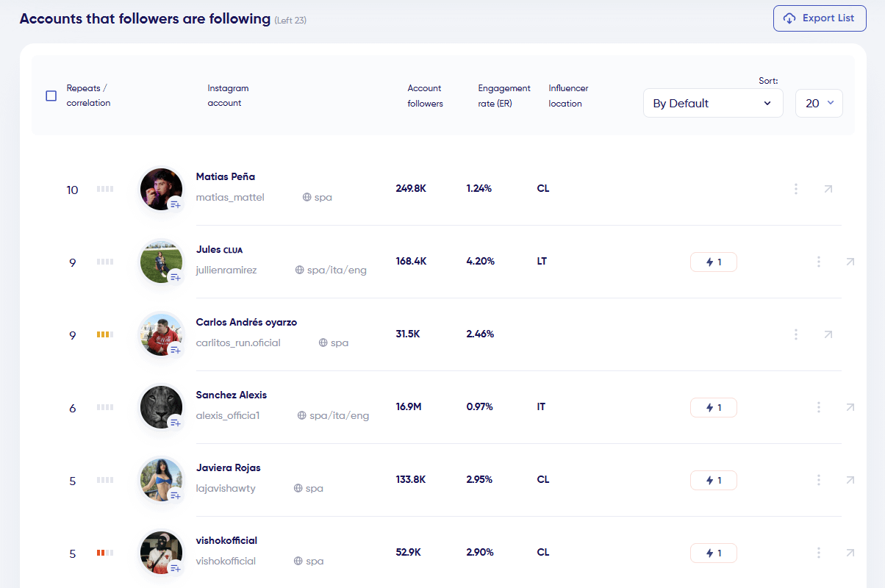The height and width of the screenshot is (588, 885).
Task: Click add-to-list icon on Jules avatar
Action: click(175, 277)
